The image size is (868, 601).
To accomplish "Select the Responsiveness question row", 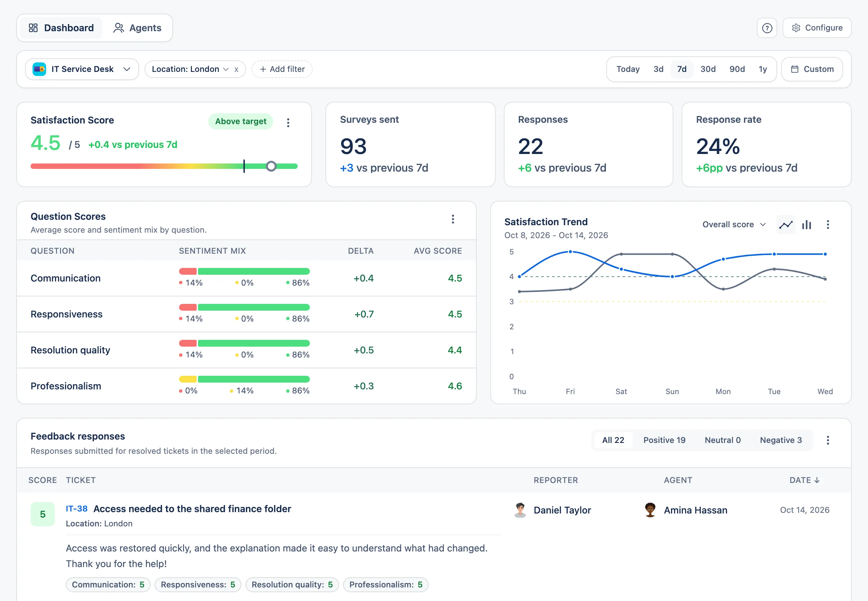I will coord(246,314).
